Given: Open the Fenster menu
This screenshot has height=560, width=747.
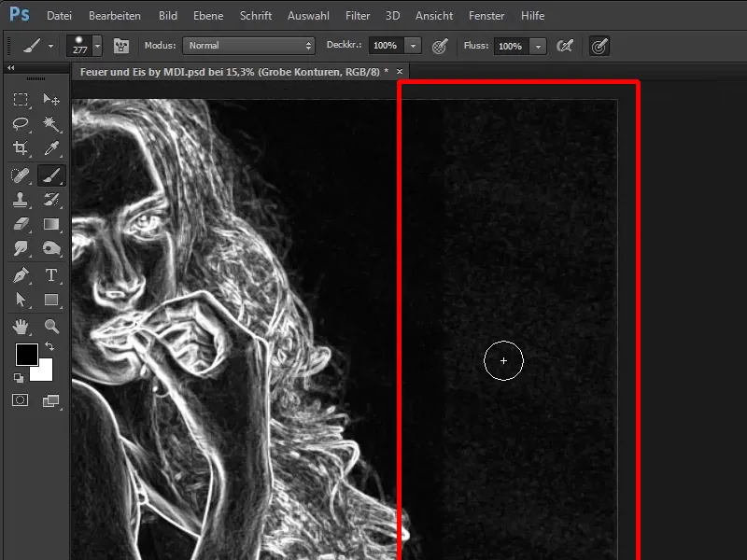Looking at the screenshot, I should coord(486,16).
